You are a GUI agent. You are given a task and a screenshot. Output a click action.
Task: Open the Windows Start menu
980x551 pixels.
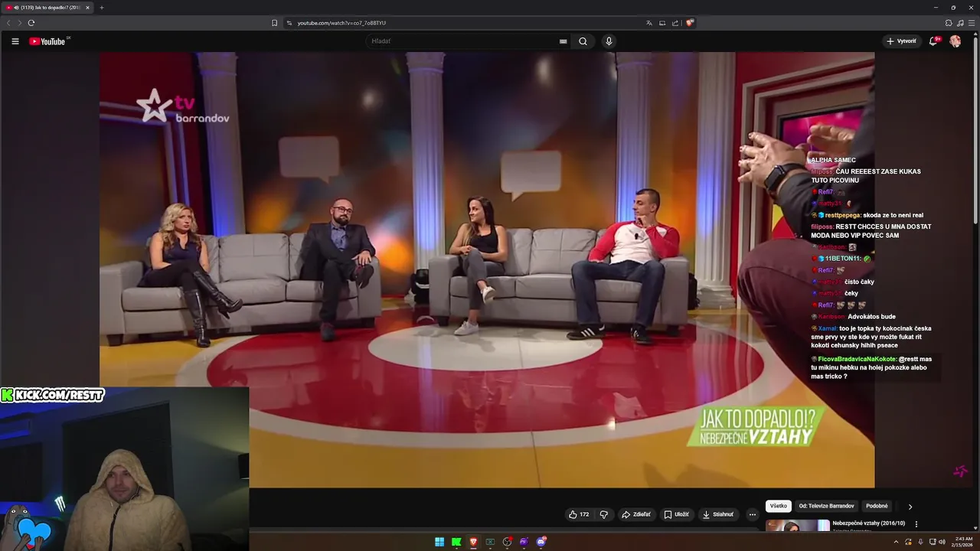click(439, 542)
